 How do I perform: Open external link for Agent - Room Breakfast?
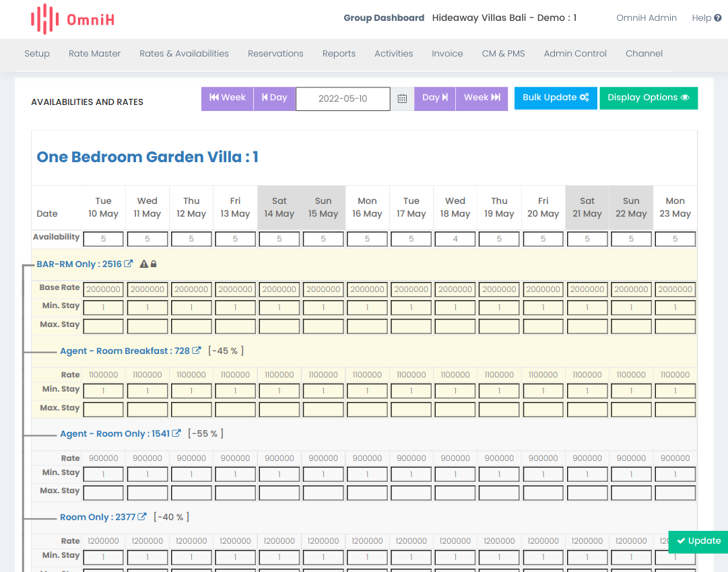pyautogui.click(x=195, y=351)
